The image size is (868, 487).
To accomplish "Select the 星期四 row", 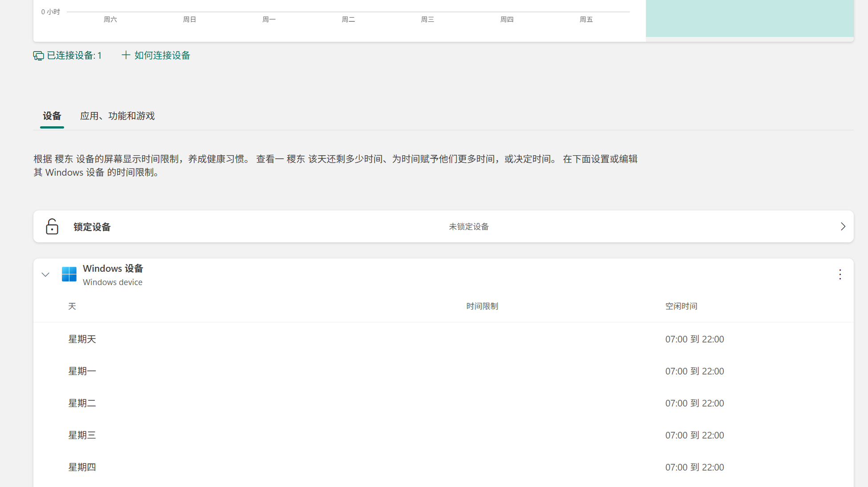I will (x=443, y=467).
